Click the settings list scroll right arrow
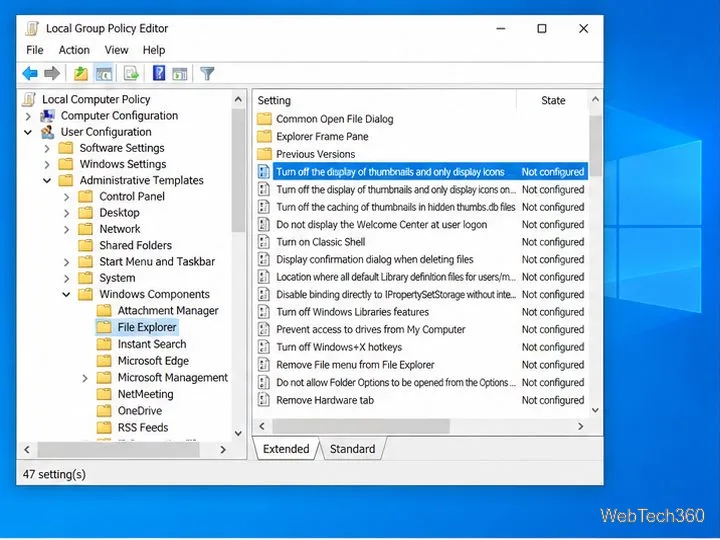The width and height of the screenshot is (720, 540). click(x=580, y=426)
